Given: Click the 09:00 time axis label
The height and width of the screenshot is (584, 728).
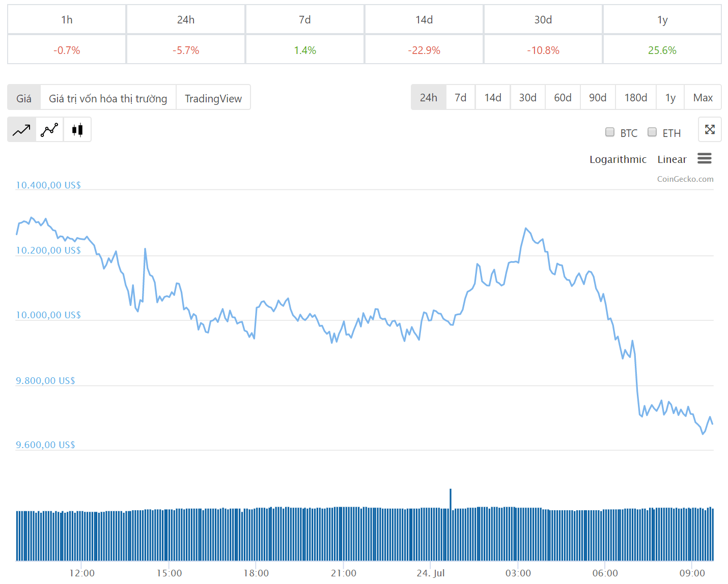Looking at the screenshot, I should [x=692, y=573].
